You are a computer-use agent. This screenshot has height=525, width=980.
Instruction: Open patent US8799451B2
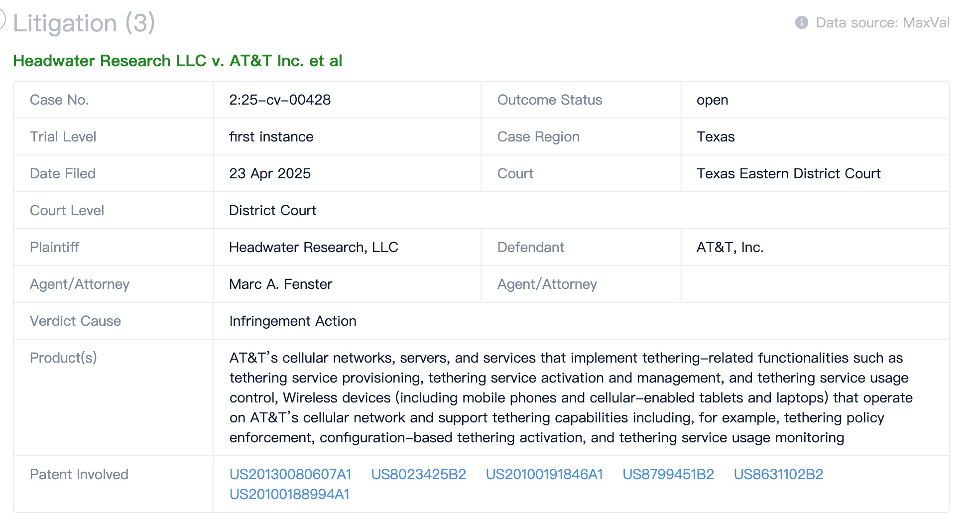click(x=668, y=474)
